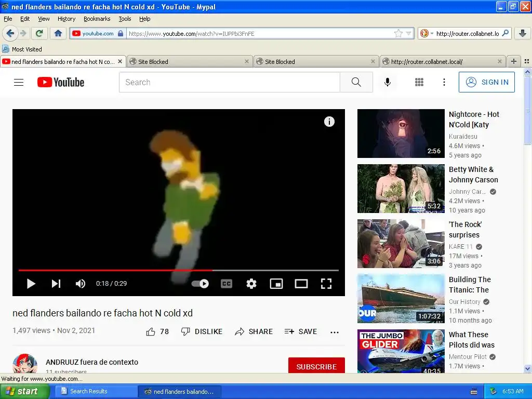Click the SUBSCRIBE button
532x399 pixels.
tap(316, 366)
